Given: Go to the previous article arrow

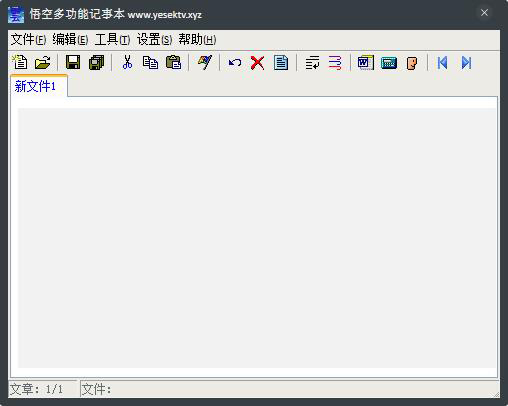Looking at the screenshot, I should (x=442, y=62).
